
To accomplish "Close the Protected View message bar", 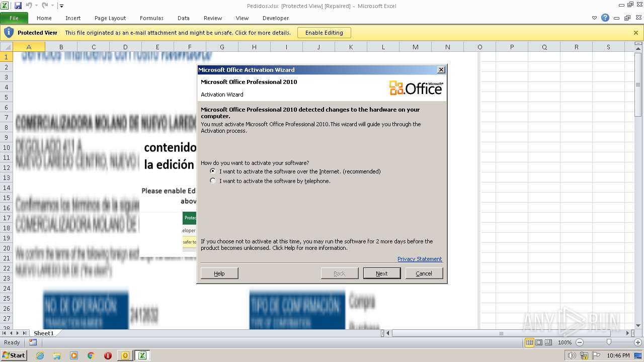I will click(636, 33).
